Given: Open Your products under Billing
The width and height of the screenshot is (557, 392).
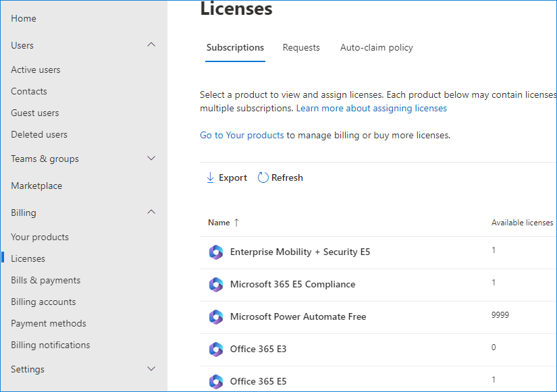Looking at the screenshot, I should tap(40, 237).
